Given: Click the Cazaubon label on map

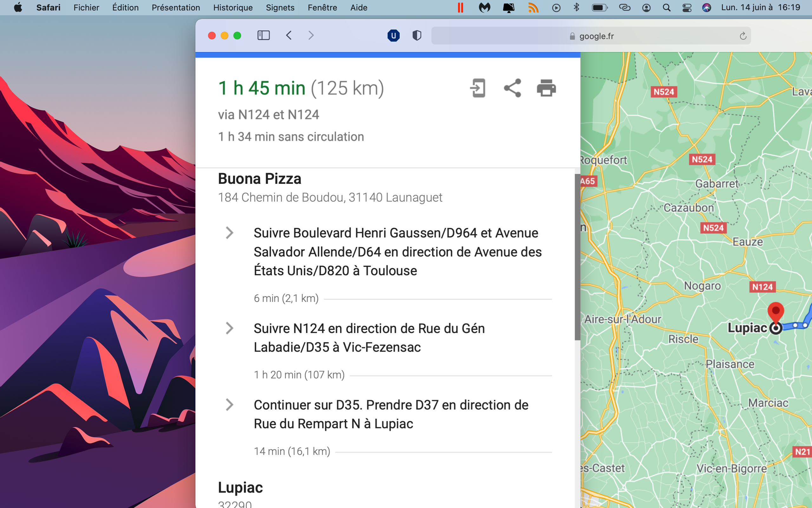Looking at the screenshot, I should pyautogui.click(x=689, y=208).
